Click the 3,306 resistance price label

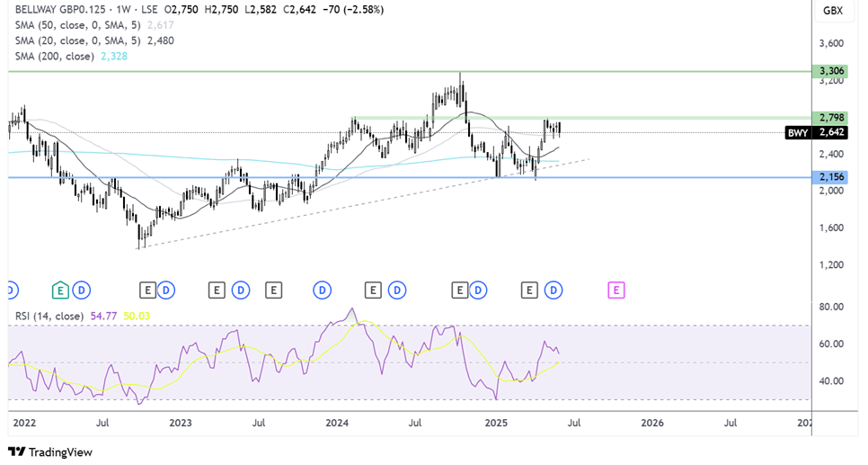pyautogui.click(x=830, y=71)
